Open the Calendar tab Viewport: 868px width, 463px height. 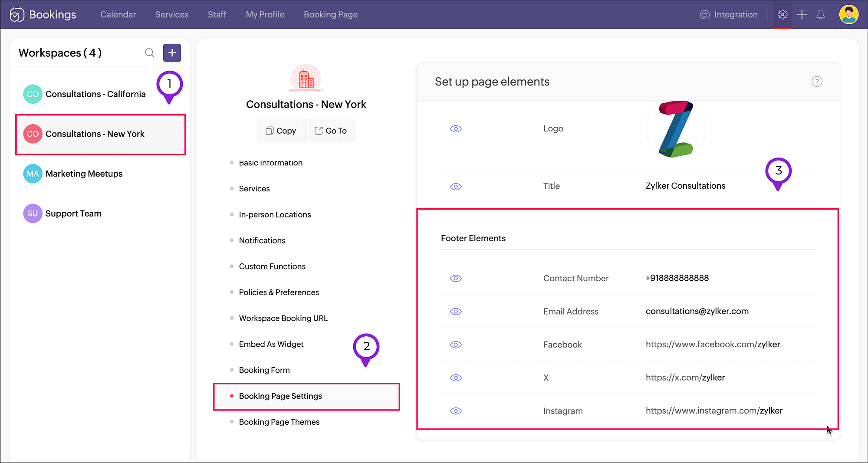point(118,15)
